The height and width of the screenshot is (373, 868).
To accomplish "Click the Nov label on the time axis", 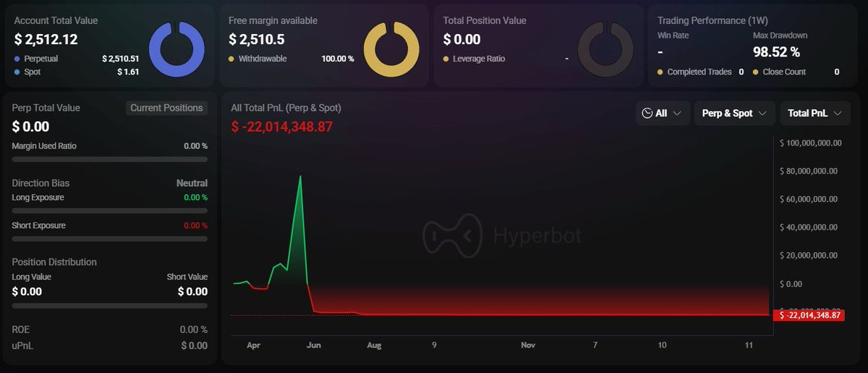I will click(528, 345).
